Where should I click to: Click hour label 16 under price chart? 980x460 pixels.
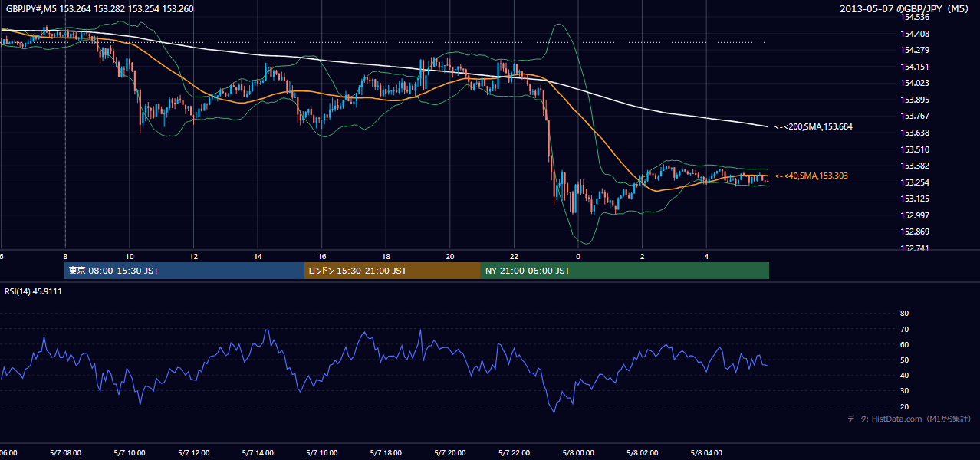[322, 256]
